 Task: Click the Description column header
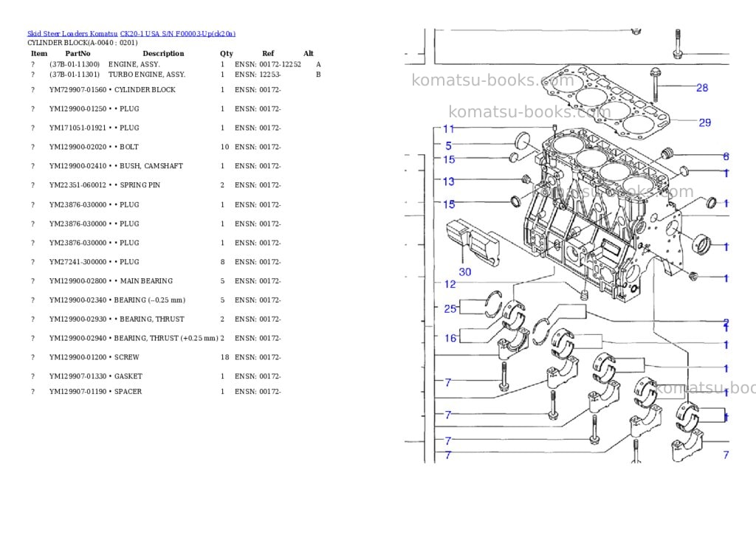coord(163,53)
